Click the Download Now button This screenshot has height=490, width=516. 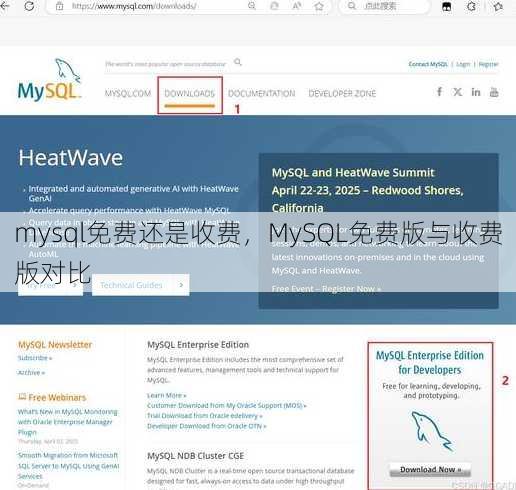click(430, 470)
